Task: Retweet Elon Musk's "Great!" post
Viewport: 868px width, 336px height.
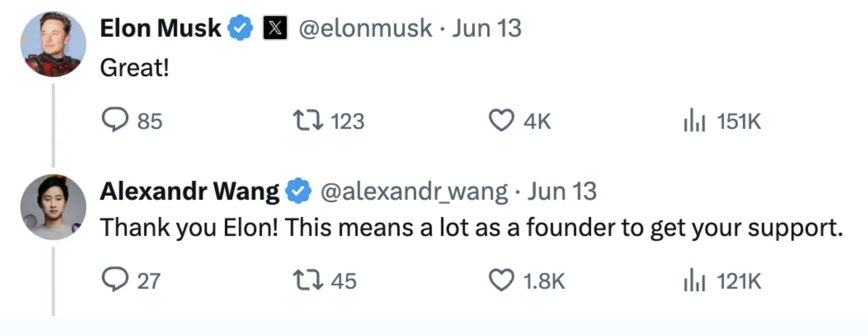Action: click(x=307, y=122)
